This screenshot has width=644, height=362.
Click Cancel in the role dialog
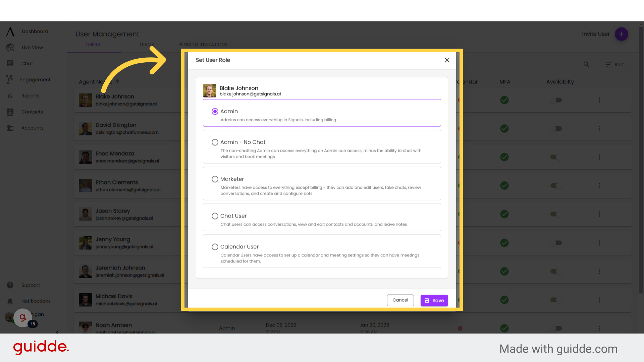click(400, 300)
